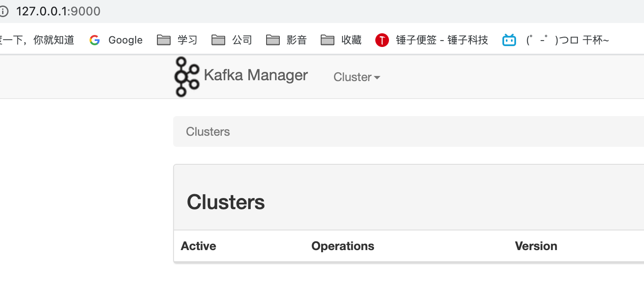
Task: Open the 你就知道 Baidu bookmark
Action: pyautogui.click(x=38, y=40)
